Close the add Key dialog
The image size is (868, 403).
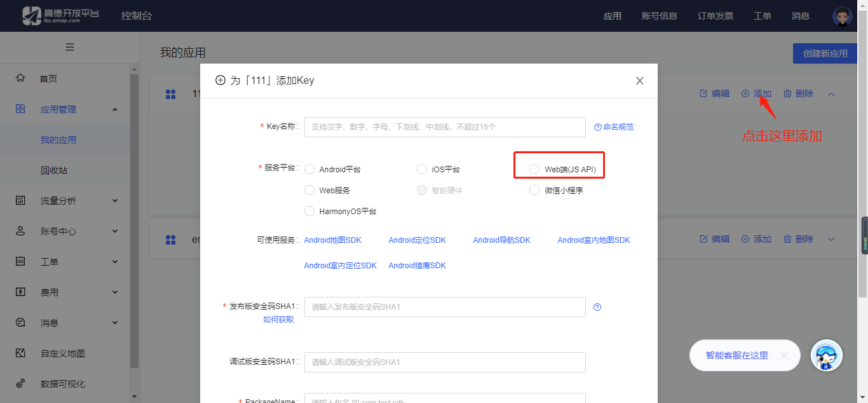[640, 81]
